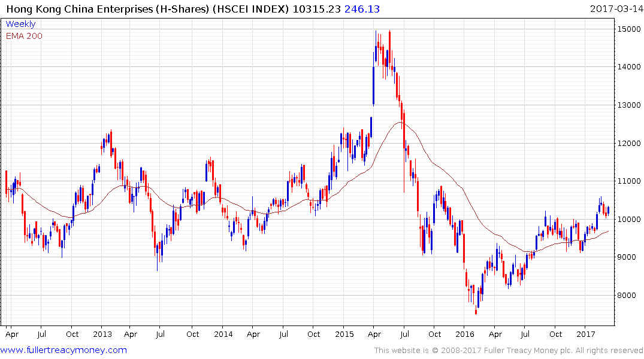The image size is (644, 359).
Task: Select the 2014 x-axis year marker
Action: click(223, 334)
